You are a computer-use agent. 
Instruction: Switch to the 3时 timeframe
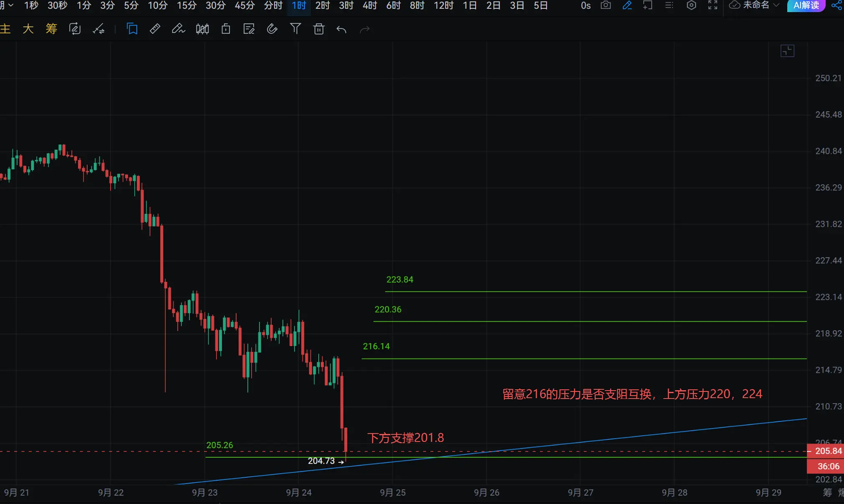click(x=346, y=5)
